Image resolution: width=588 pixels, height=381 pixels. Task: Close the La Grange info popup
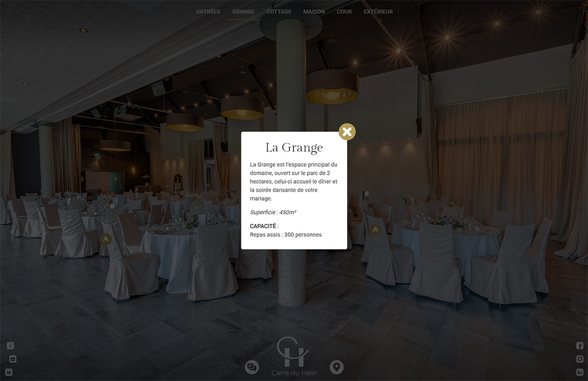click(347, 132)
